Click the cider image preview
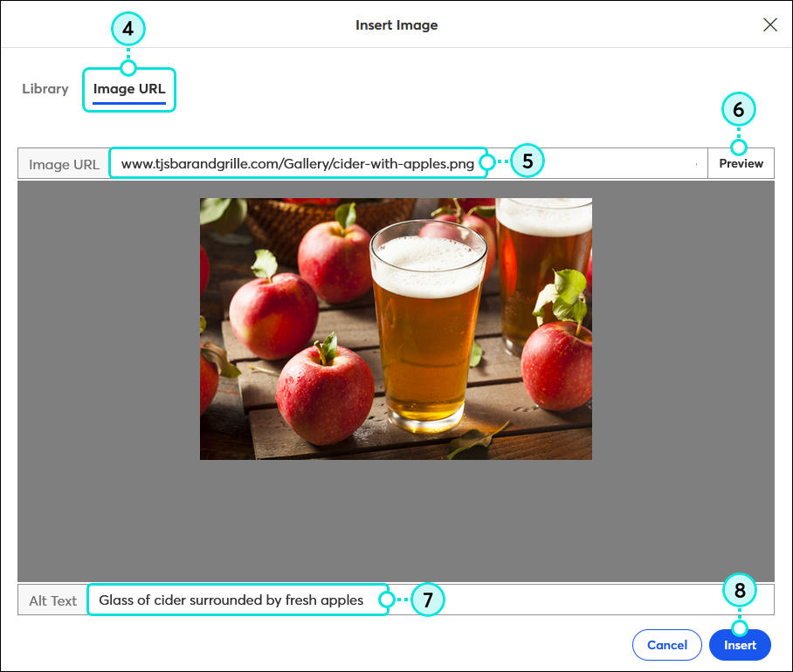The width and height of the screenshot is (793, 672). 396,329
